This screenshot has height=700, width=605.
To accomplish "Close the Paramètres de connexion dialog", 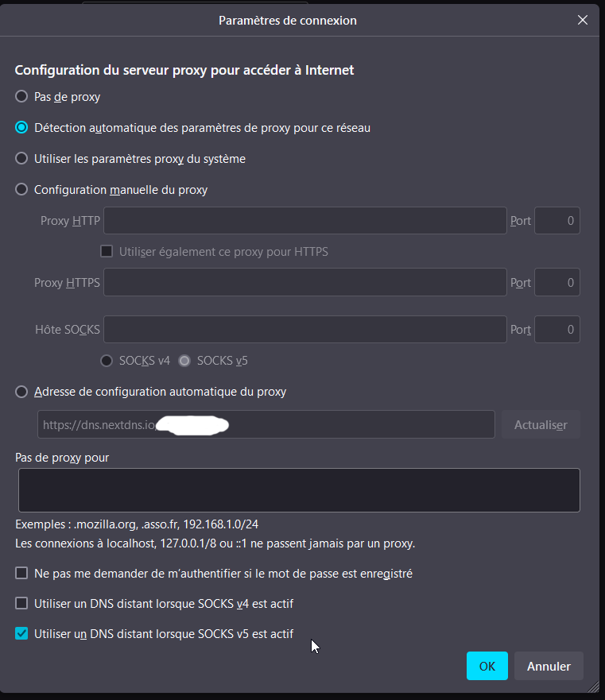I will coord(583,21).
